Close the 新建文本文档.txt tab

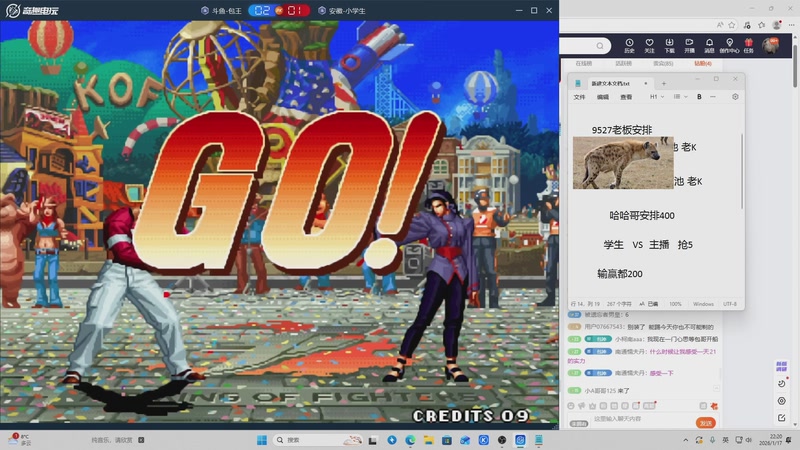point(645,83)
